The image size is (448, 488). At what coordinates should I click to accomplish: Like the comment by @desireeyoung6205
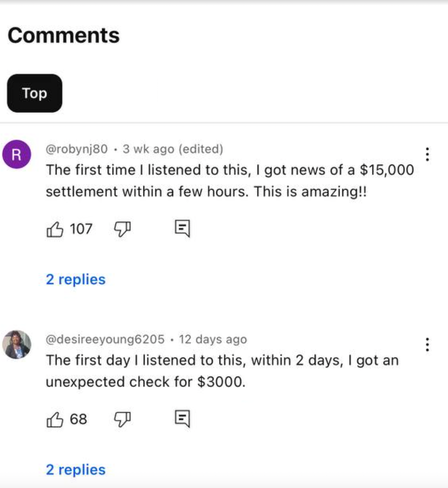55,419
